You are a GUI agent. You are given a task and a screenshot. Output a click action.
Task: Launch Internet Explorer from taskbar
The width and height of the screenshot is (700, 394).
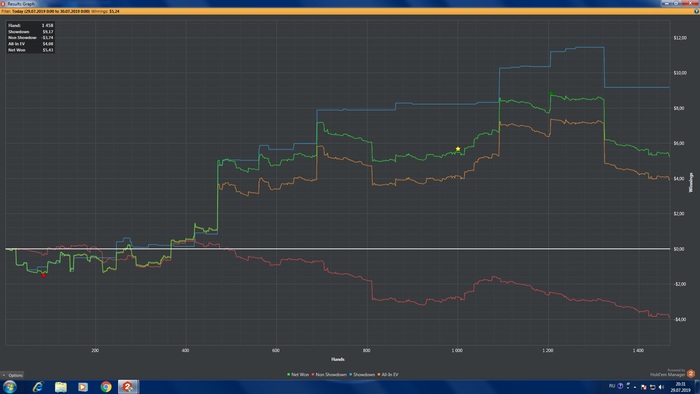click(x=38, y=386)
